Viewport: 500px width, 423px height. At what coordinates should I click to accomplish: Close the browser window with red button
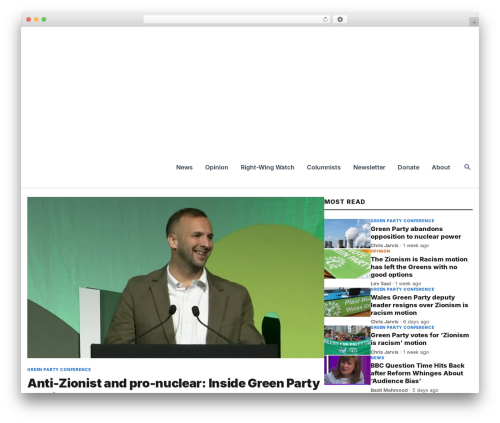click(29, 19)
